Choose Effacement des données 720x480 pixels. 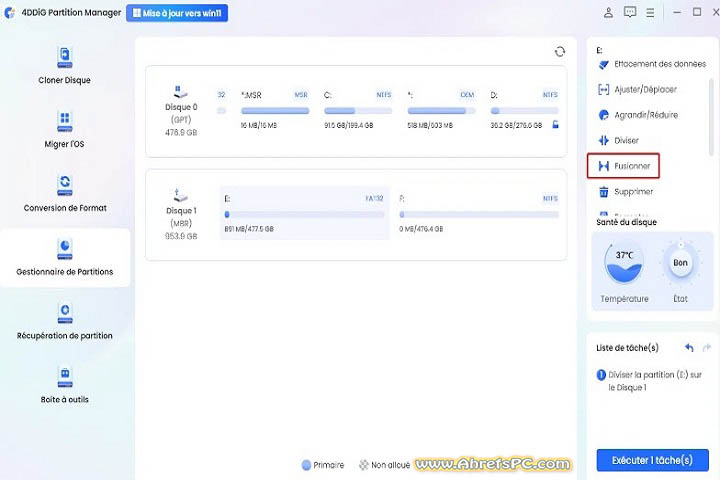652,64
